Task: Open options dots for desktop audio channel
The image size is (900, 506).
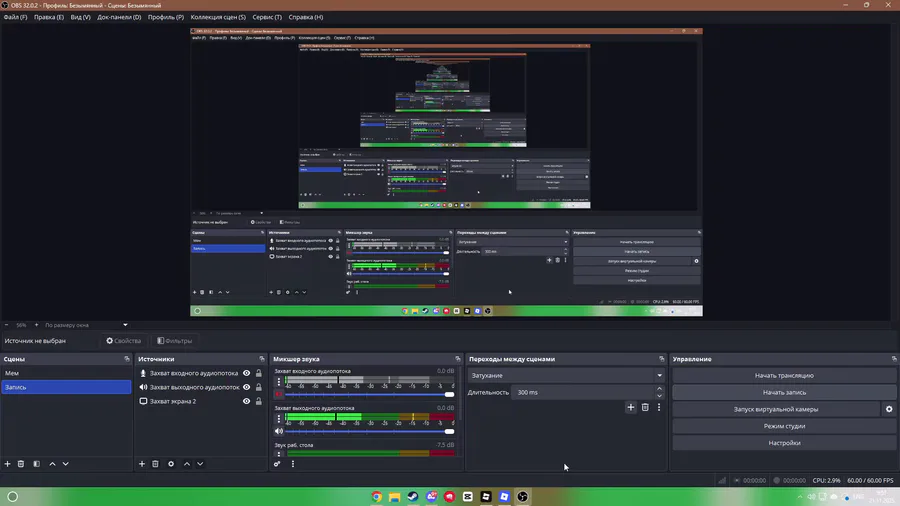Action: tap(279, 454)
